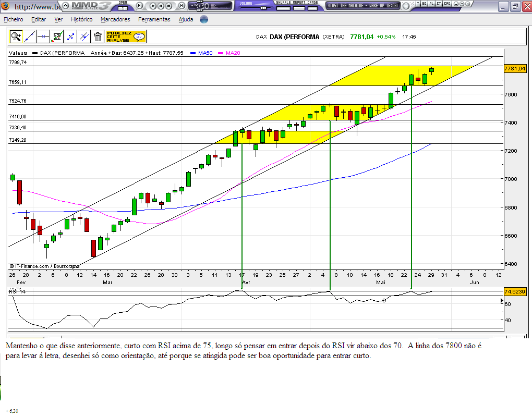This screenshot has width=532, height=417.
Task: Skip to previous track in Winamp
Action: pyautogui.click(x=139, y=5)
